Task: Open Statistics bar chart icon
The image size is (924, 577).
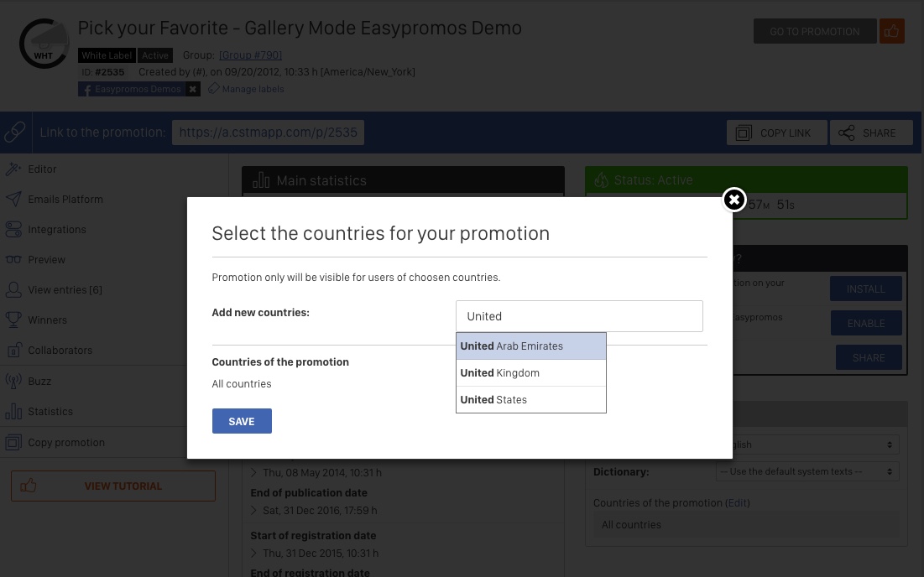Action: pos(13,411)
